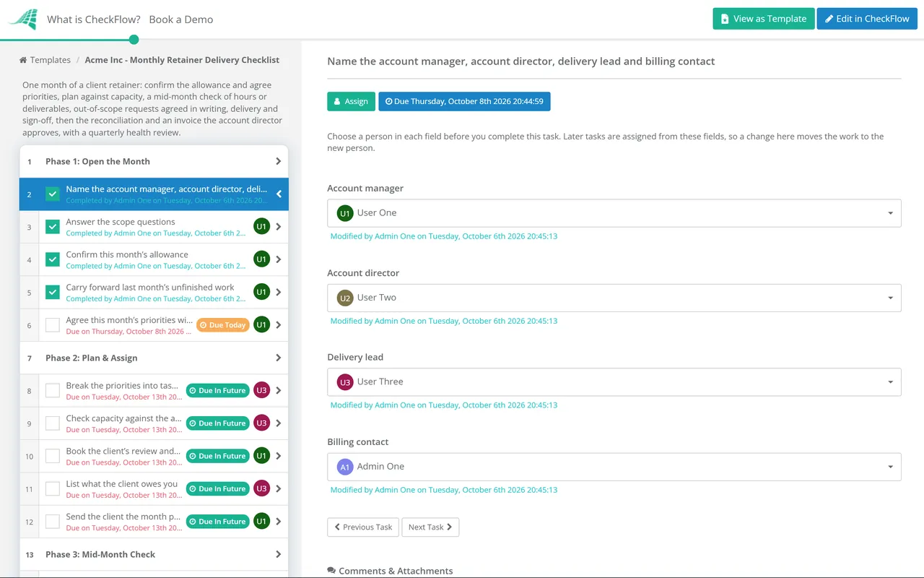924x578 pixels.
Task: Check the Break the priorities task box
Action: [x=53, y=391]
